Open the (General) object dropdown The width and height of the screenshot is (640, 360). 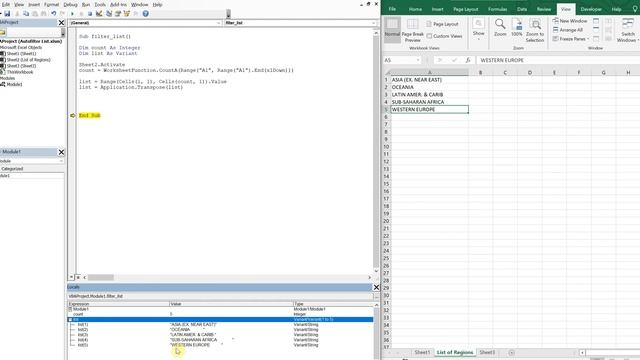click(x=219, y=23)
